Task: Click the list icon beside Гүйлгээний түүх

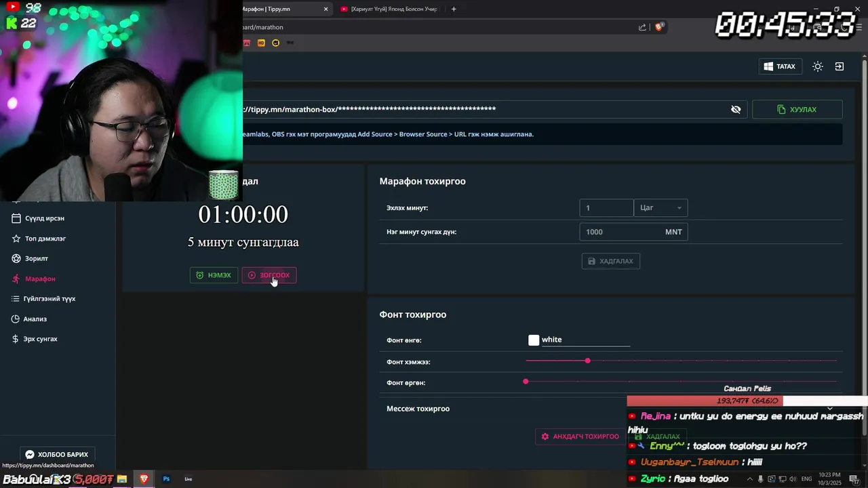Action: tap(16, 298)
